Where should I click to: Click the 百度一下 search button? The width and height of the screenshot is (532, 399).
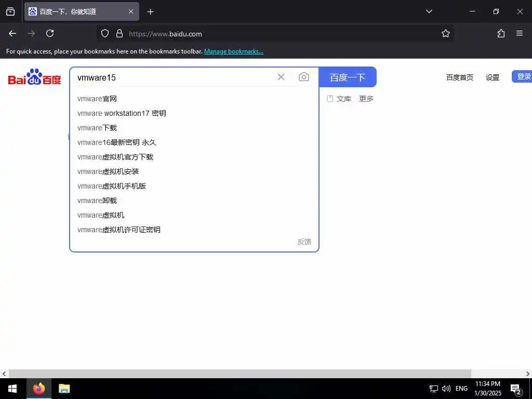pyautogui.click(x=348, y=77)
